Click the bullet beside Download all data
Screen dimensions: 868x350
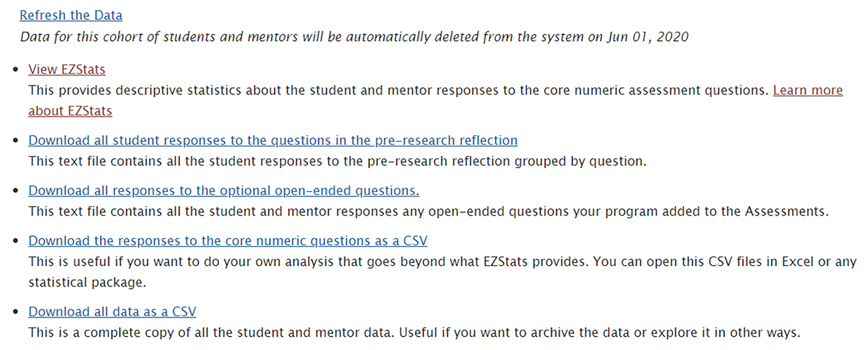pos(16,312)
